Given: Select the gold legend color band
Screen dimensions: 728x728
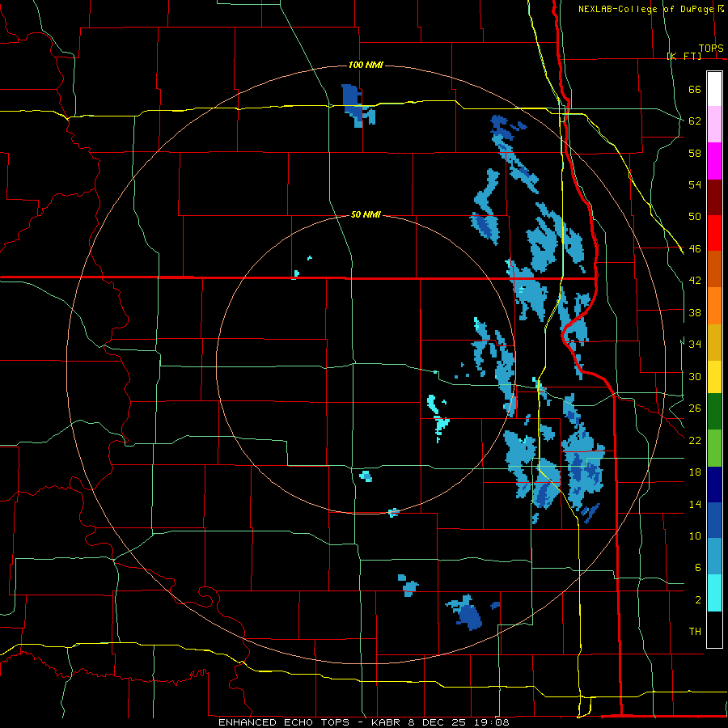Looking at the screenshot, I should pyautogui.click(x=714, y=343).
